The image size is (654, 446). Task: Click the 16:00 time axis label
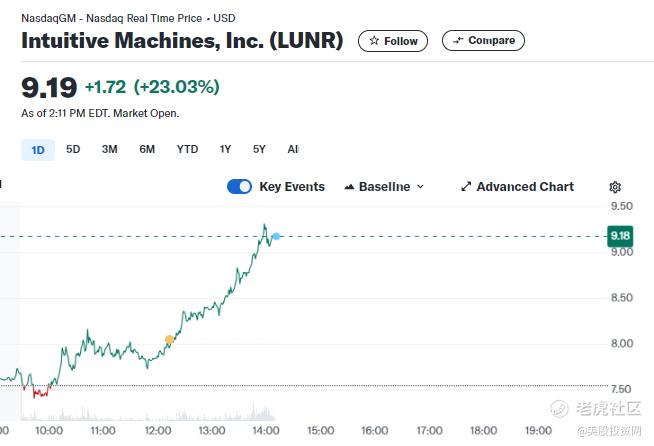(x=375, y=431)
